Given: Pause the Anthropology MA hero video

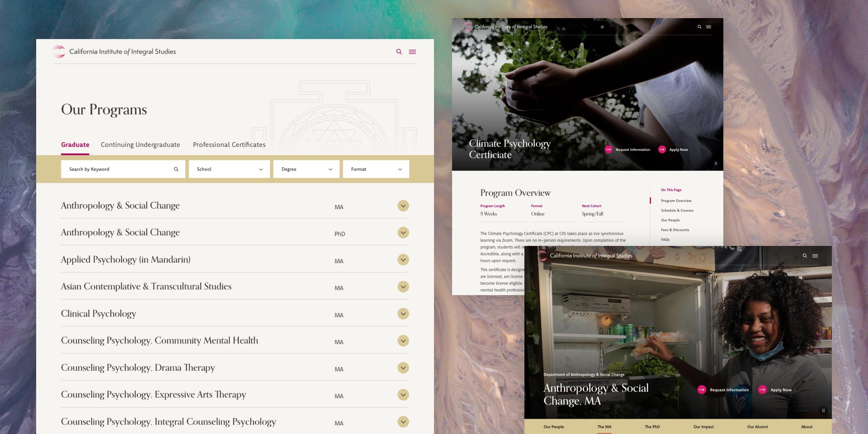Looking at the screenshot, I should pyautogui.click(x=823, y=410).
